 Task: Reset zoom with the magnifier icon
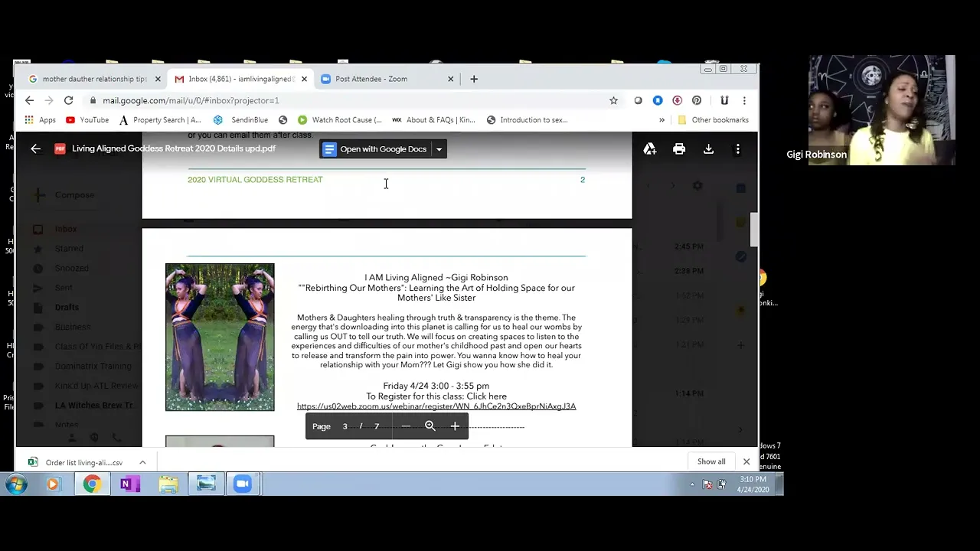pos(430,426)
